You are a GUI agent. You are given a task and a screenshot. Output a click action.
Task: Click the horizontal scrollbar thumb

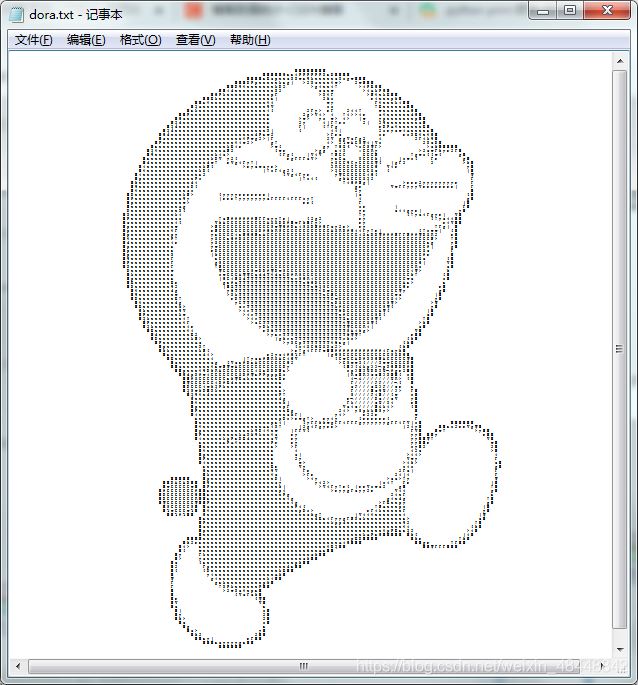coord(304,666)
